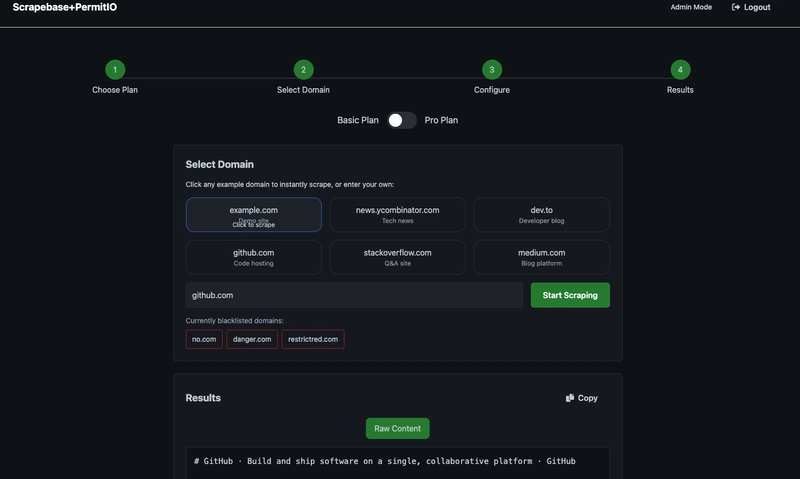Open step 4 Results circle
The width and height of the screenshot is (800, 479).
click(x=680, y=70)
